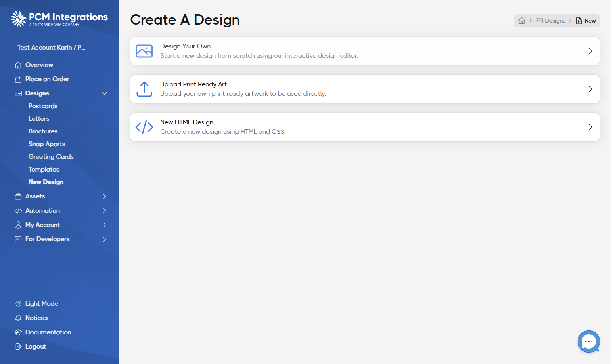Click the New breadcrumb label
Screen dimensions: 611x364
pyautogui.click(x=590, y=21)
